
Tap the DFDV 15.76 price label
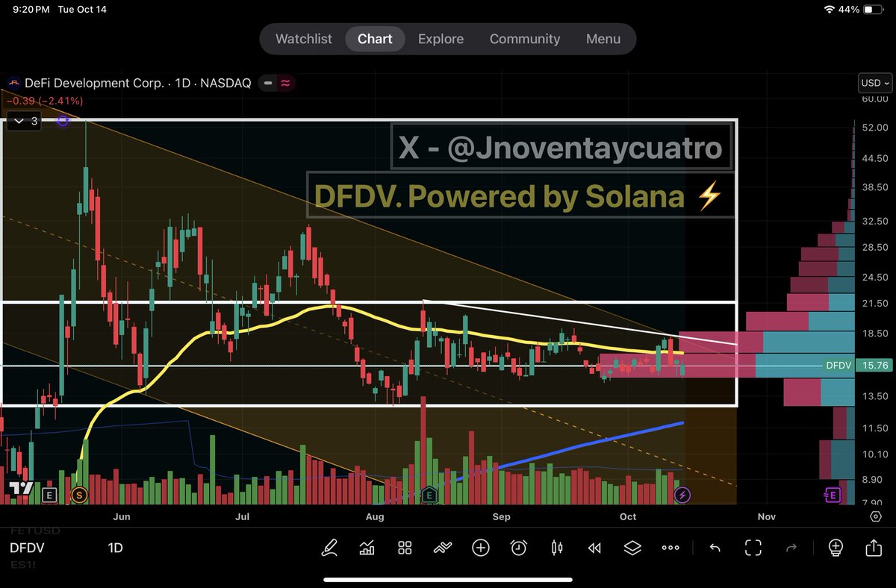pyautogui.click(x=856, y=366)
